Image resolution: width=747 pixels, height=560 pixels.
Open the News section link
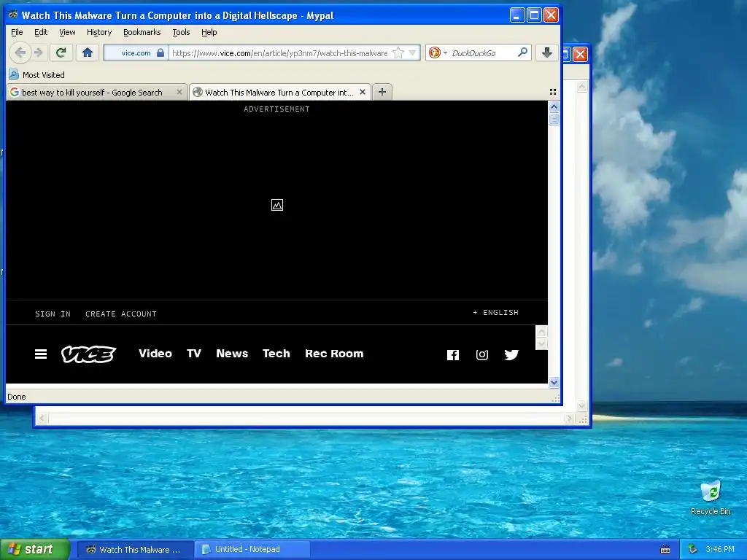[232, 354]
